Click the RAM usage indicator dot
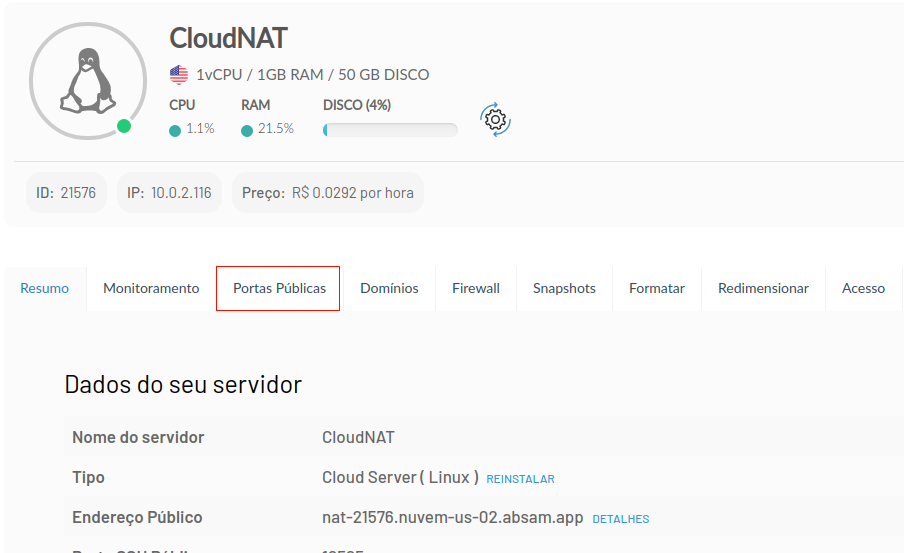Image resolution: width=904 pixels, height=553 pixels. point(247,129)
